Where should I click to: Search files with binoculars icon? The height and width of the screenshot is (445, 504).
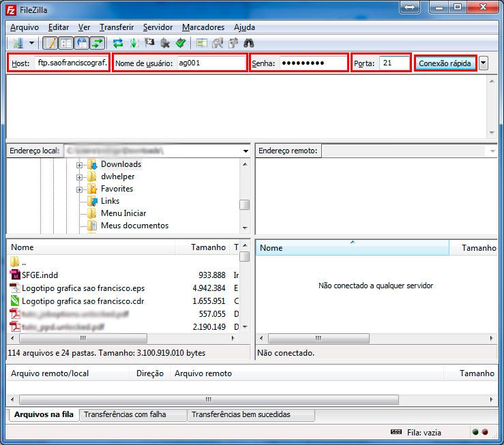[x=249, y=43]
